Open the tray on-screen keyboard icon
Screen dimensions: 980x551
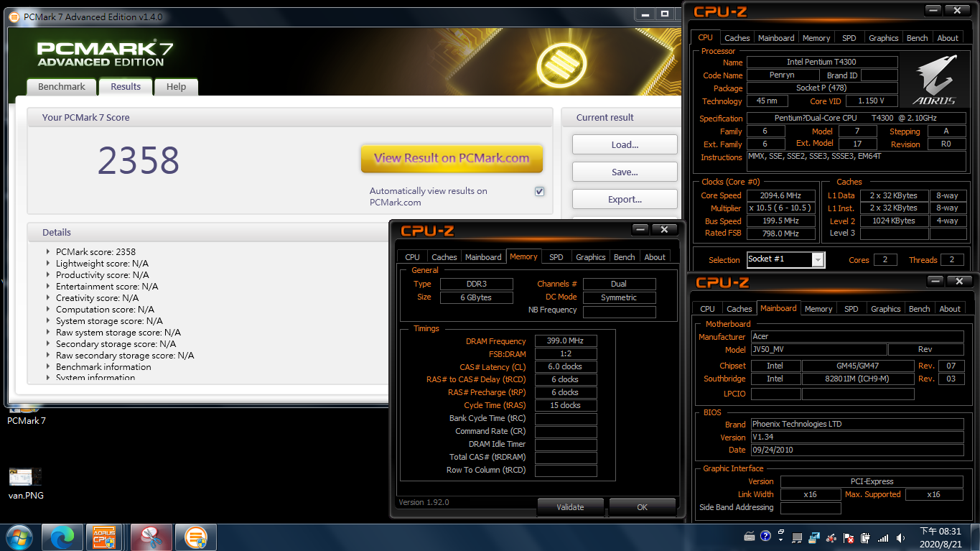click(x=750, y=537)
